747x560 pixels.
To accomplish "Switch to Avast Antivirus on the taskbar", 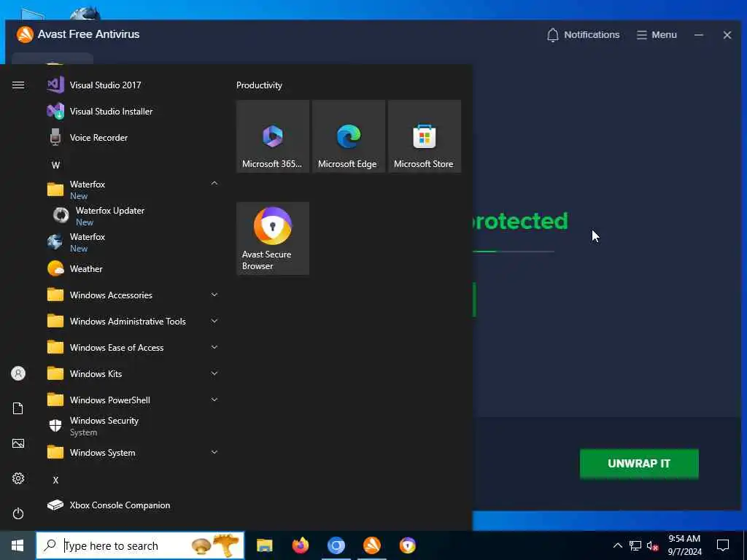I will point(371,545).
